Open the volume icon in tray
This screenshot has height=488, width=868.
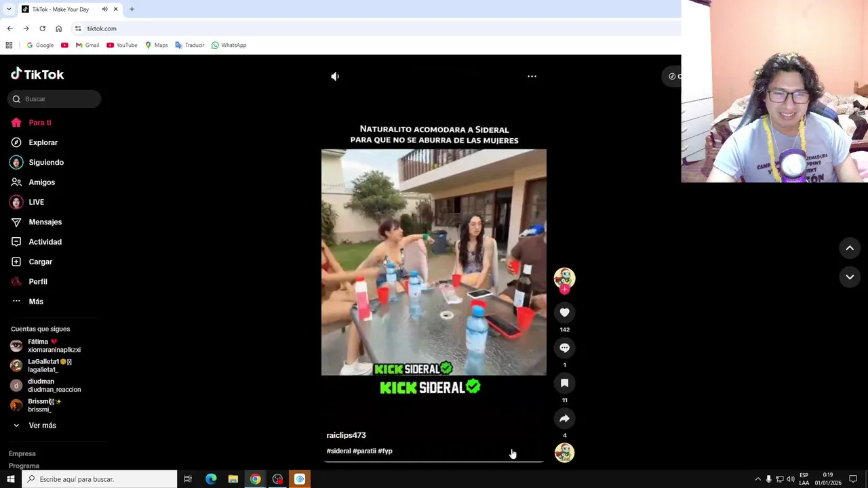[x=791, y=479]
